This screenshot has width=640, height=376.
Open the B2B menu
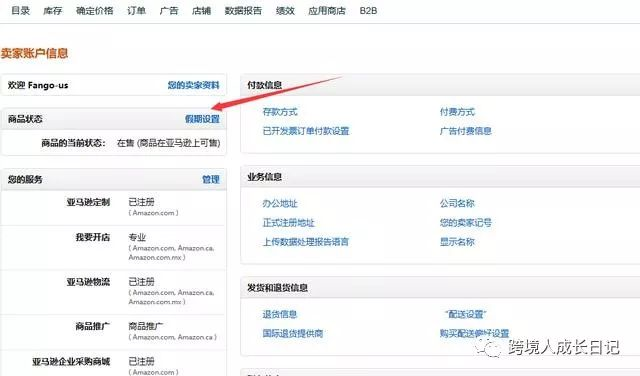click(368, 11)
